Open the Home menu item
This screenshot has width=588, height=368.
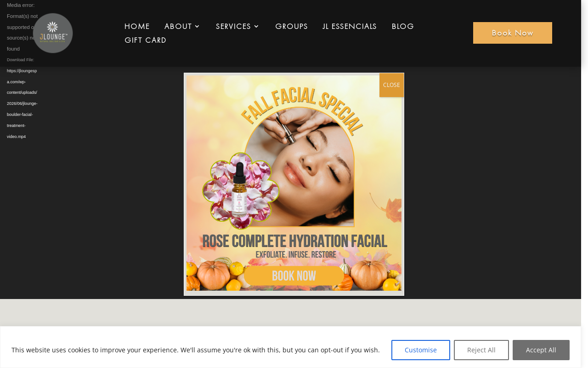(137, 26)
